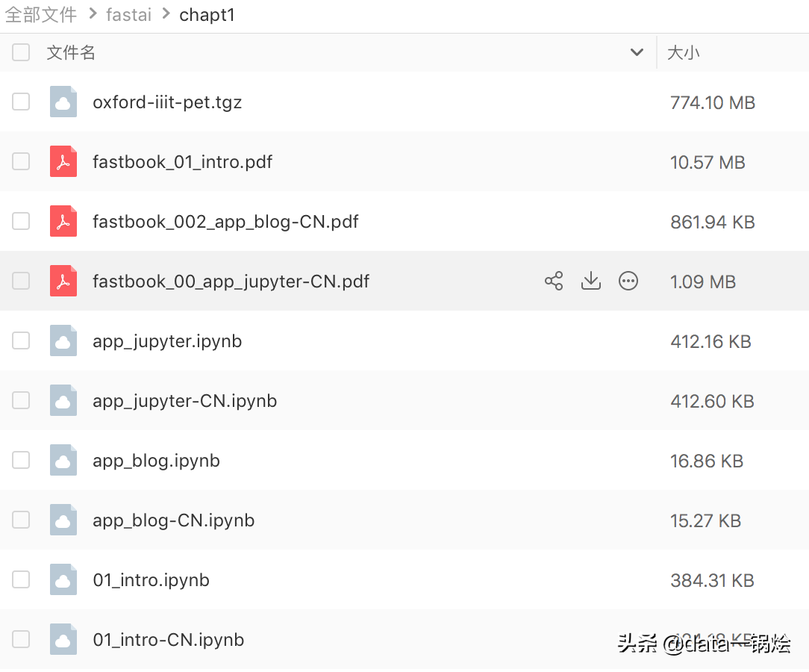Screen dimensions: 809x672
Task: Tick the checkbox for 01_intro-CN.ipynb
Action: click(21, 639)
